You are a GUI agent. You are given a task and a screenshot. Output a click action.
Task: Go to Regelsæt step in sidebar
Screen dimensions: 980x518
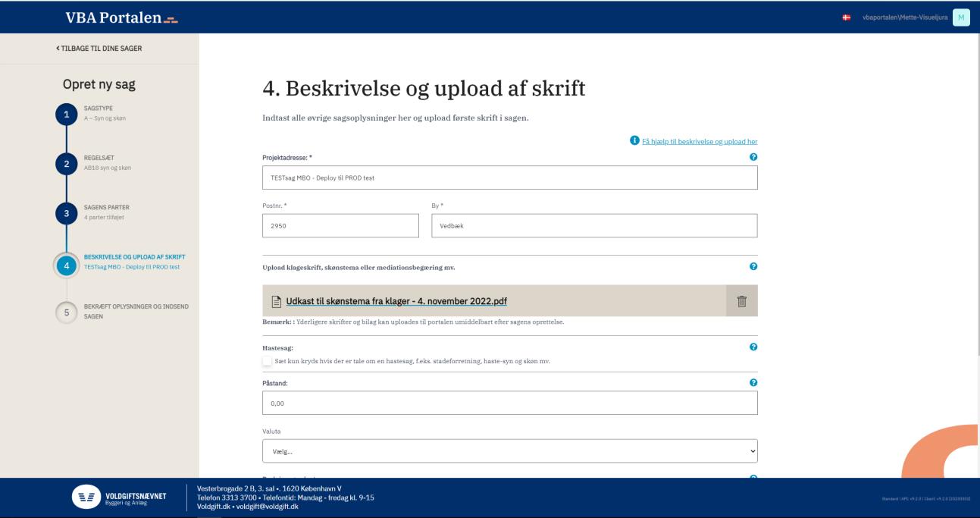99,158
